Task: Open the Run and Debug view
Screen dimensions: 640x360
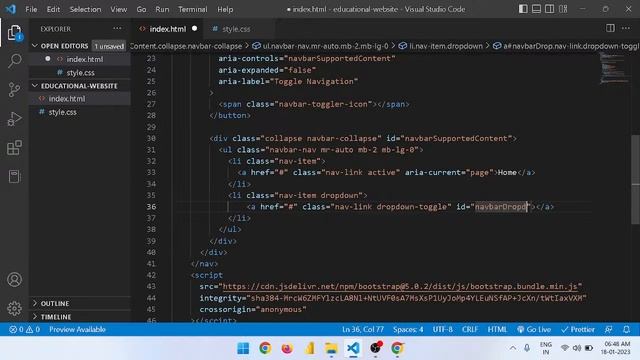Action: 14,119
